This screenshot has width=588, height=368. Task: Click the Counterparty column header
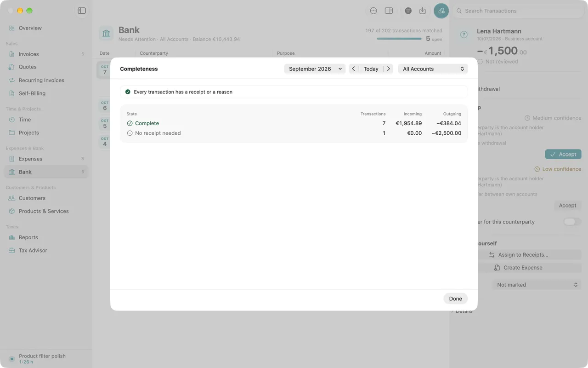(x=154, y=53)
